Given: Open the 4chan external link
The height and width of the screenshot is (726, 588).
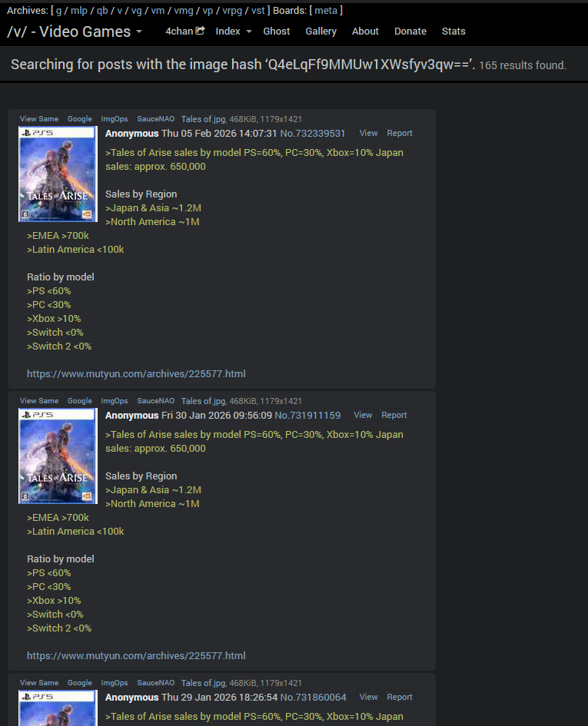Looking at the screenshot, I should [185, 31].
